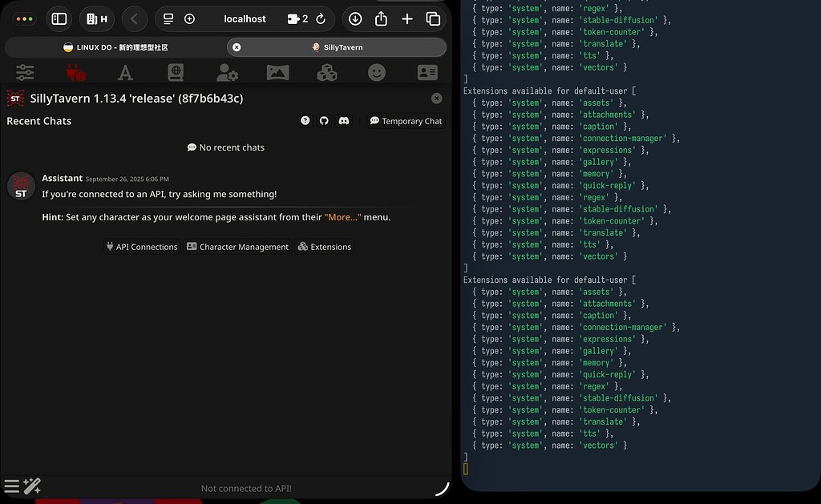This screenshot has width=821, height=504.
Task: Open AI Response Configuration sliders panel
Action: [x=25, y=72]
